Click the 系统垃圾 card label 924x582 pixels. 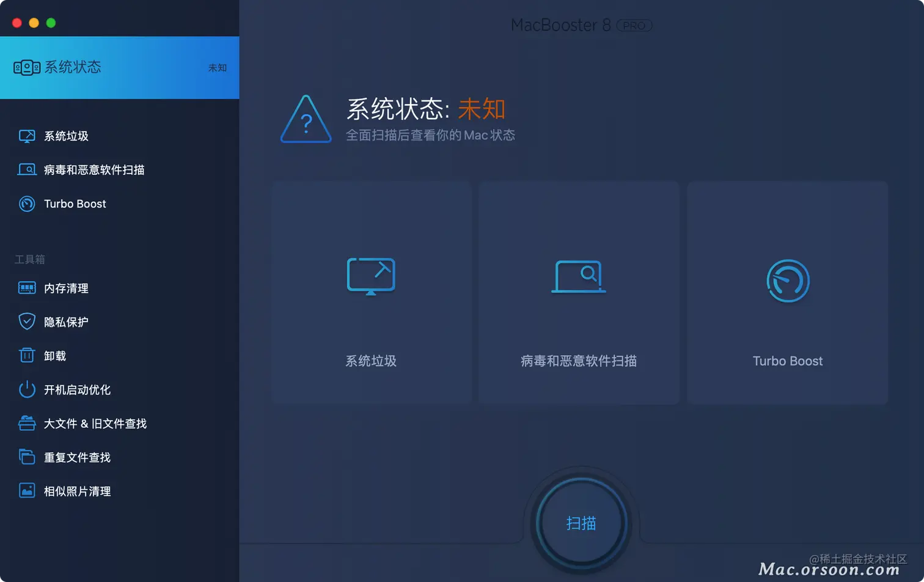[x=371, y=361]
